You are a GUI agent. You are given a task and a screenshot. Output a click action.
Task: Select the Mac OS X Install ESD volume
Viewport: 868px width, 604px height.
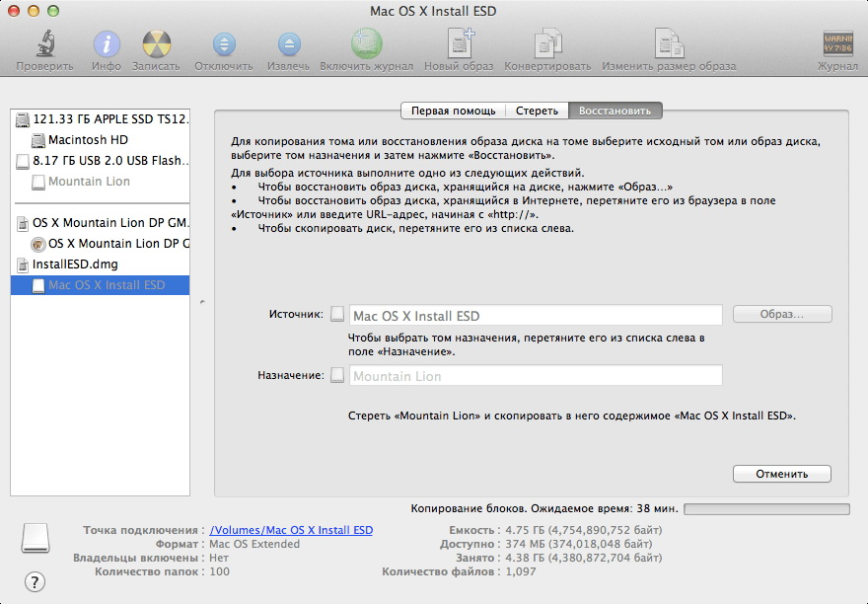(x=101, y=285)
